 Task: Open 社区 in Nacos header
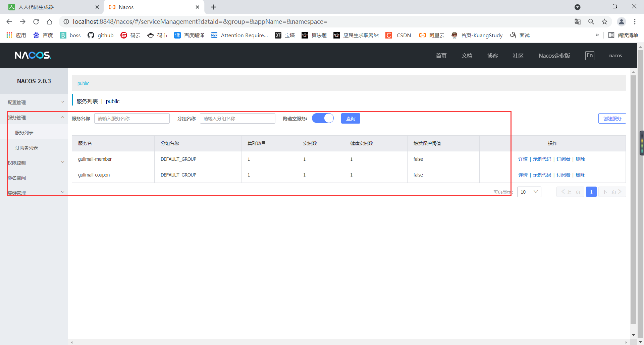pyautogui.click(x=518, y=56)
